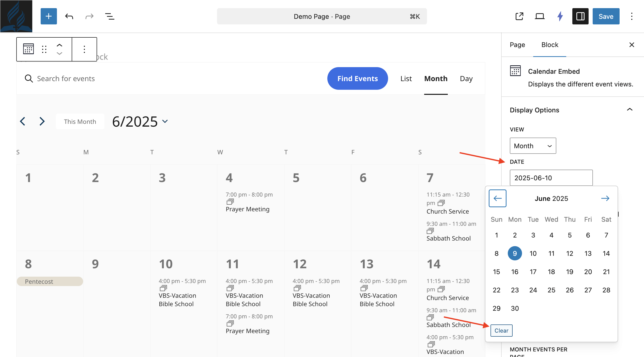
Task: Click the date input field
Action: [551, 178]
